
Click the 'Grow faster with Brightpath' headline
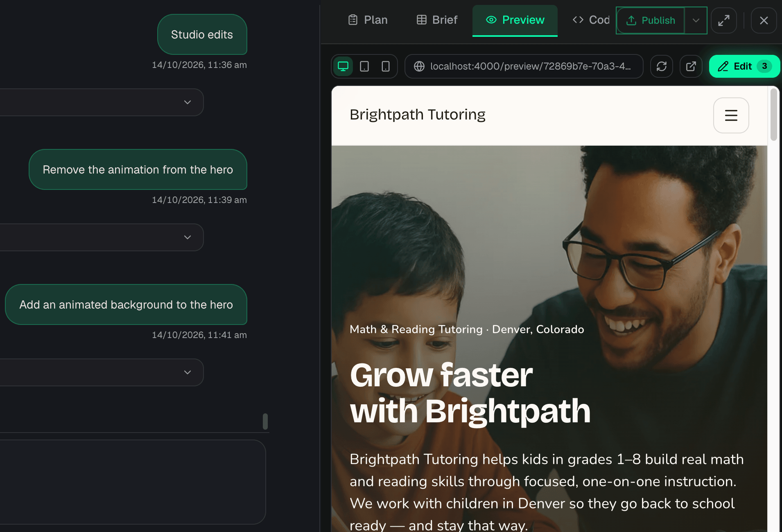(470, 393)
